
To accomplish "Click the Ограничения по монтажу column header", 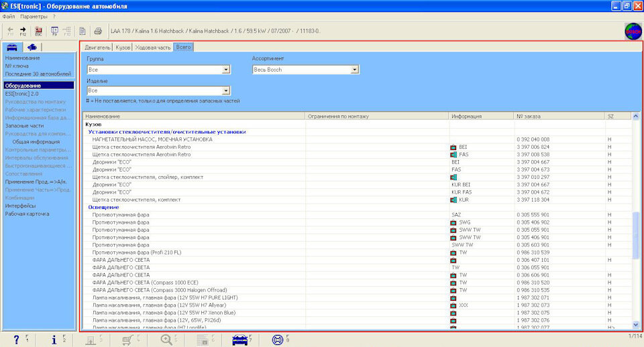I will (x=377, y=117).
